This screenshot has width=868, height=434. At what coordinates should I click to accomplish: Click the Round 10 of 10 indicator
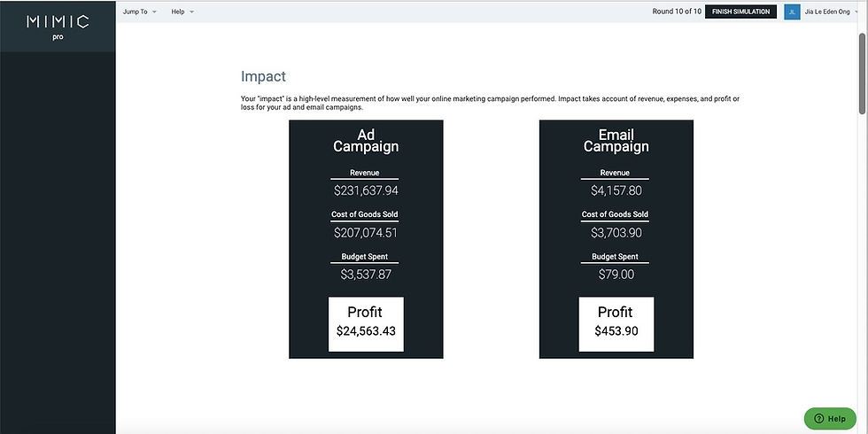[677, 12]
